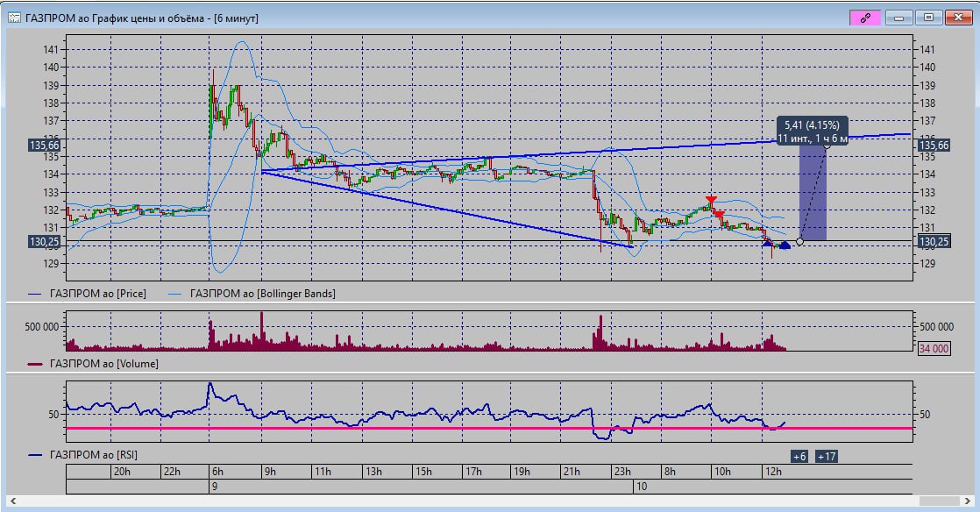Click the 135,66 price label on right axis
Image resolution: width=980 pixels, height=512 pixels.
click(x=933, y=145)
